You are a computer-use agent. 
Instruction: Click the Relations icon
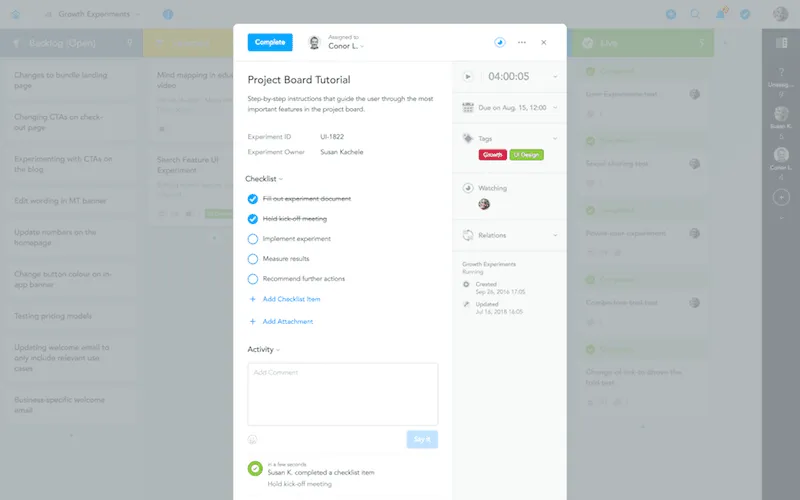click(467, 235)
